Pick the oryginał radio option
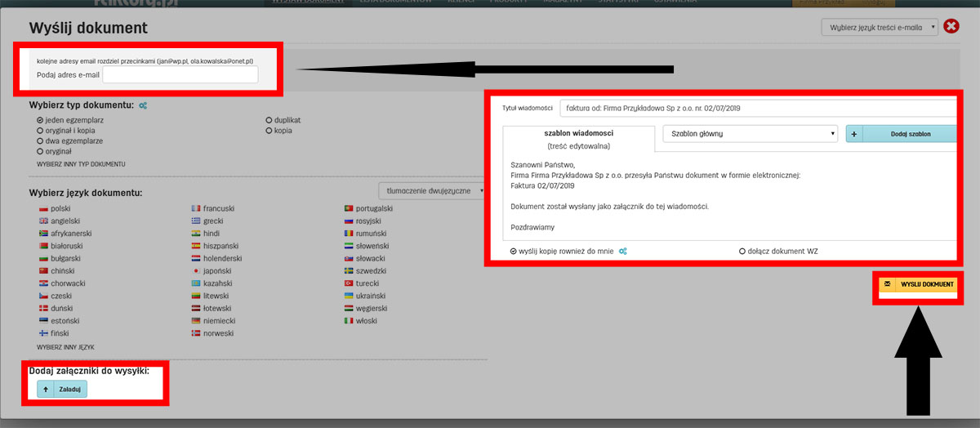Viewport: 980px width, 428px height. pos(40,151)
